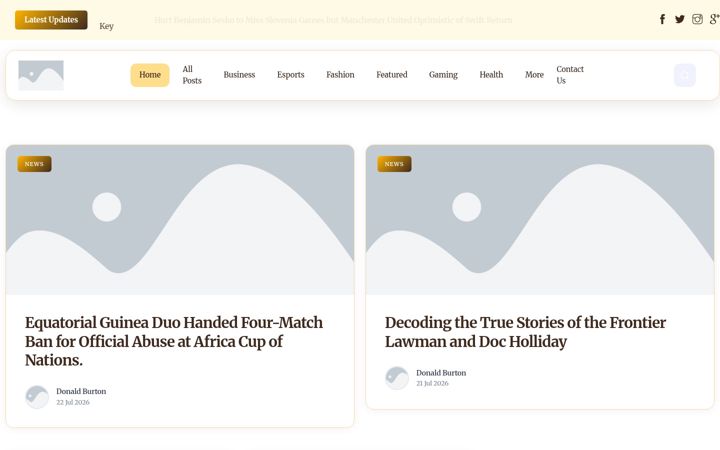The image size is (720, 450).
Task: Open the Google Plus social icon
Action: (714, 19)
